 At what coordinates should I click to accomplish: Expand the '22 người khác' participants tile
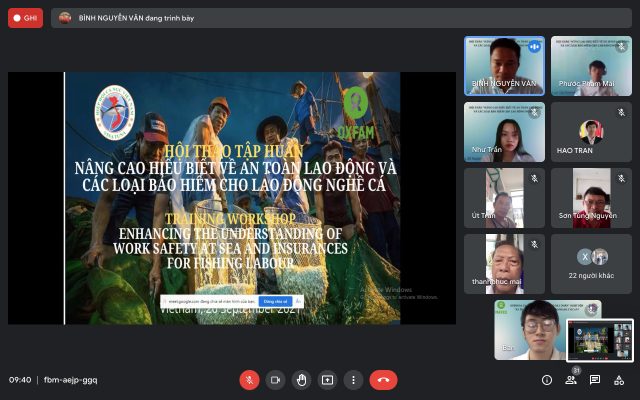591,264
